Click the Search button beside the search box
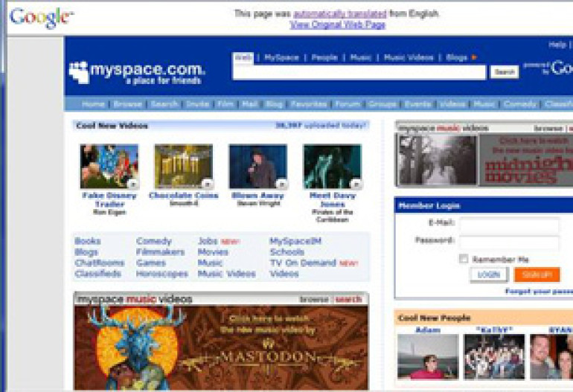 (x=505, y=72)
